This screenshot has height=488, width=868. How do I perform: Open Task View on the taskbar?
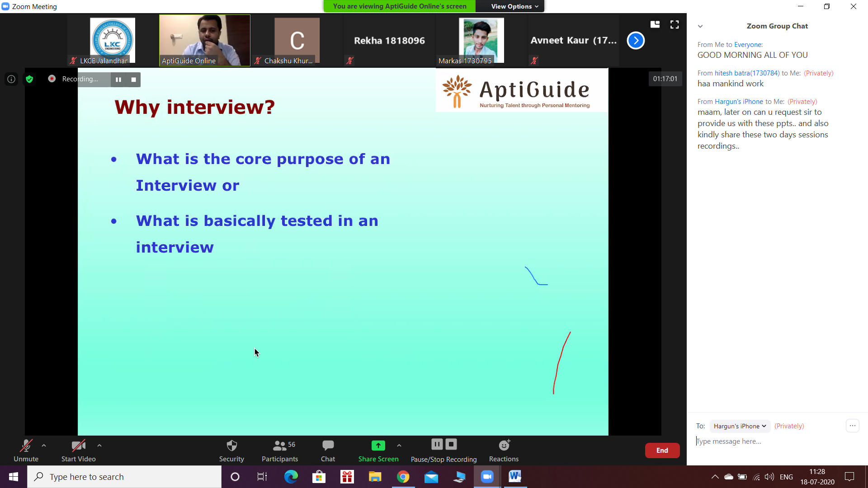pos(262,477)
